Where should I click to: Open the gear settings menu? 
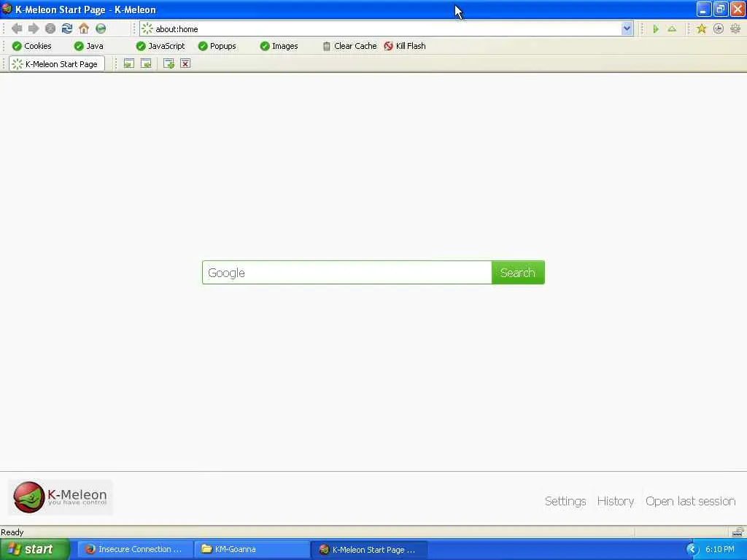(735, 29)
